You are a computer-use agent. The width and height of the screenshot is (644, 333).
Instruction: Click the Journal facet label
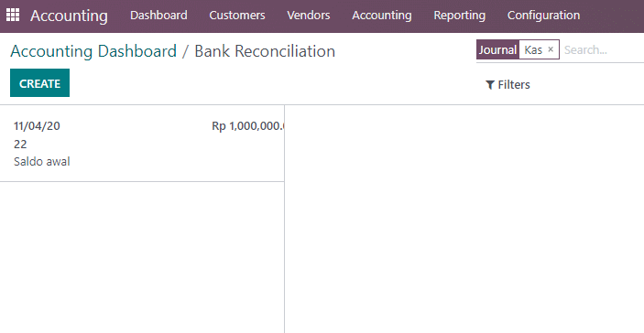tap(497, 49)
